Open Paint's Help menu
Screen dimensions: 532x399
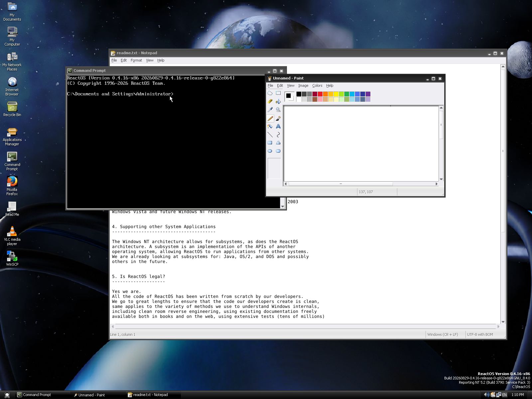[330, 85]
